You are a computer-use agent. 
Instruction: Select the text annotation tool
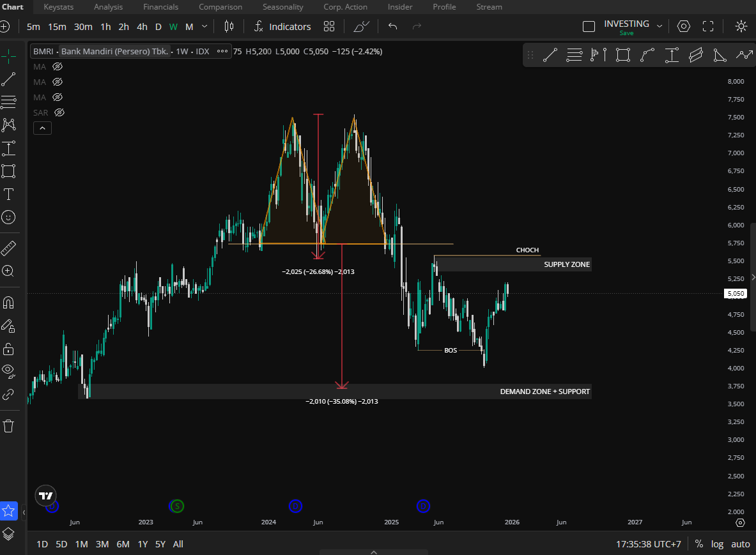(8, 194)
